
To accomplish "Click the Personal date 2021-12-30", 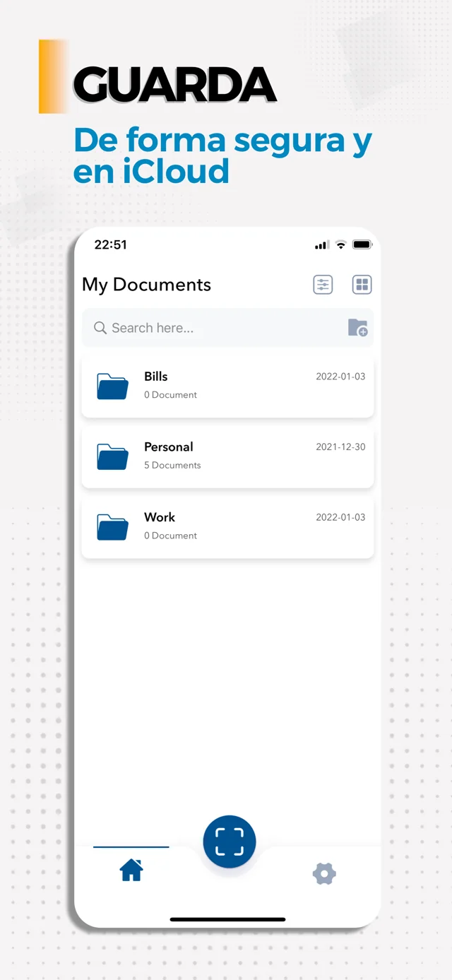I will click(x=340, y=447).
